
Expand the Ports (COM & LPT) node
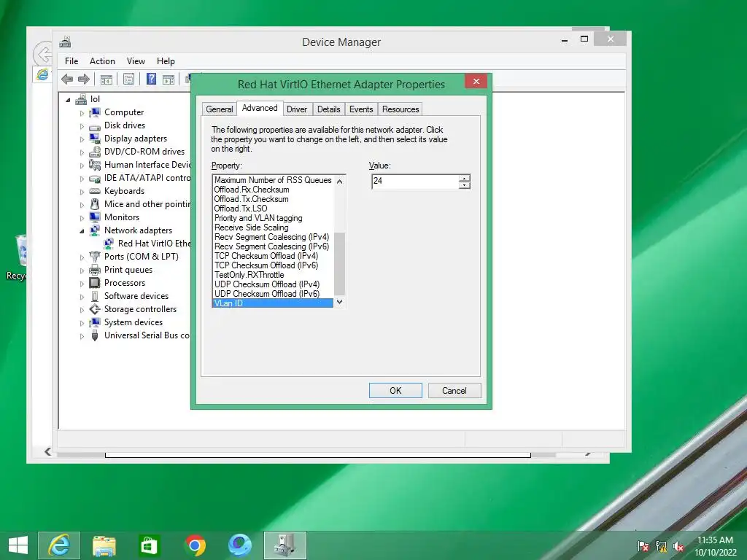(x=82, y=257)
